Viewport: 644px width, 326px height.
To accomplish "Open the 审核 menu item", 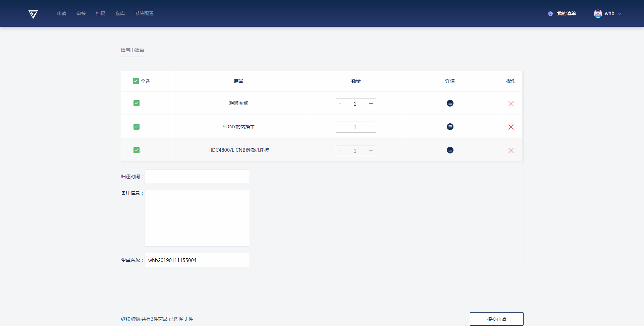I will point(81,14).
